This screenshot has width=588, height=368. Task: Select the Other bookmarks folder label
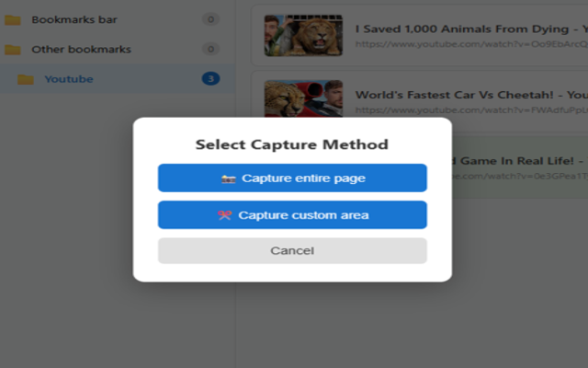(x=81, y=49)
